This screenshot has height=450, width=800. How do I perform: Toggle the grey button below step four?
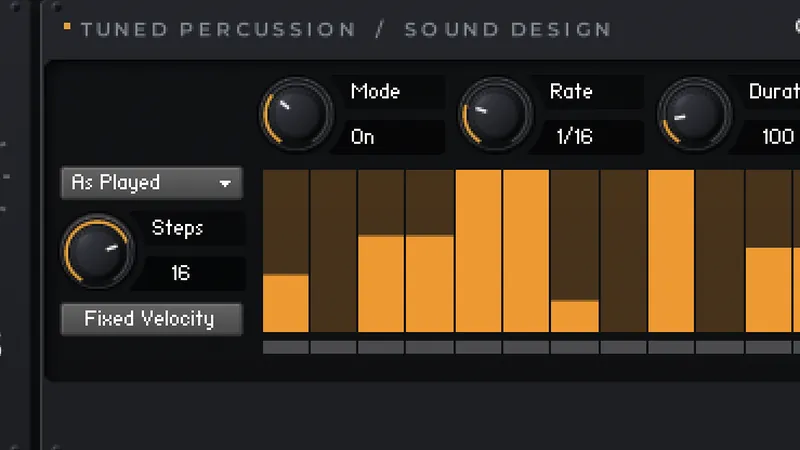(x=430, y=348)
